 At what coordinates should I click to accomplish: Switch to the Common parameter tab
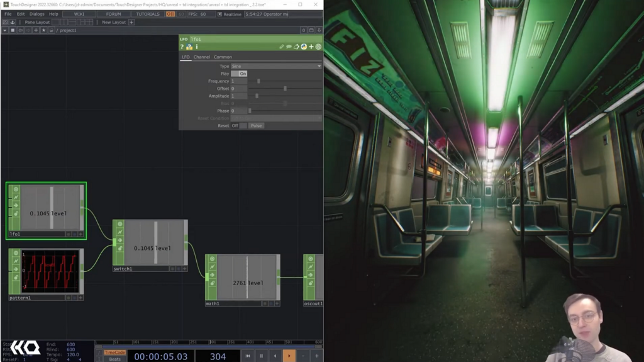click(x=223, y=57)
